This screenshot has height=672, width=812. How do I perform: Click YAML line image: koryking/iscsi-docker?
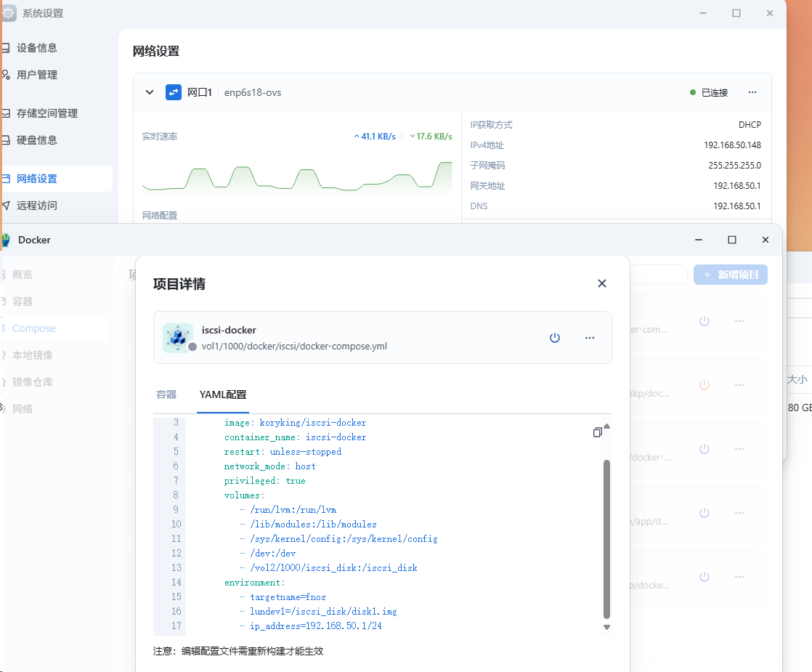(x=295, y=423)
